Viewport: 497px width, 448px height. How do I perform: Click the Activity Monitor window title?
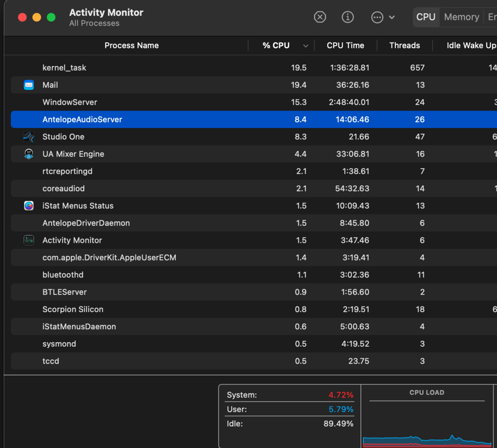[106, 12]
